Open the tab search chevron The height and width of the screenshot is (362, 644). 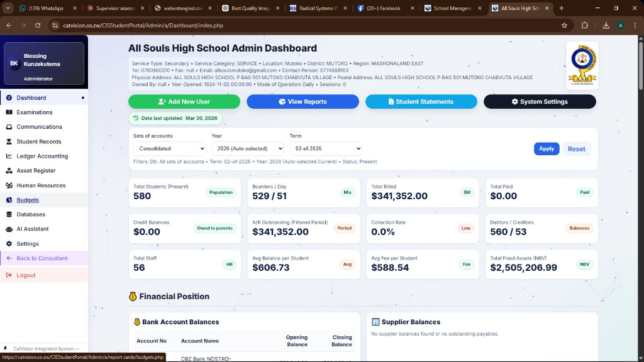tap(8, 8)
